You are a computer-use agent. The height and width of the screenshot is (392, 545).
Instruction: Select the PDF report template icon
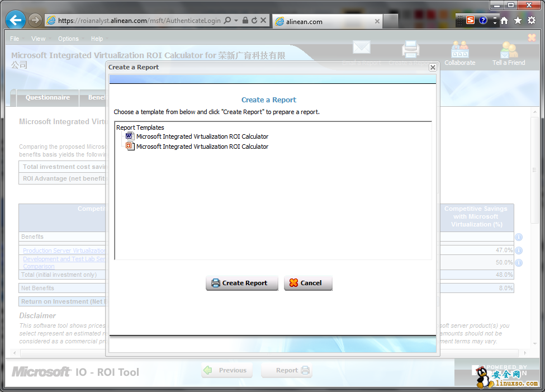(130, 147)
